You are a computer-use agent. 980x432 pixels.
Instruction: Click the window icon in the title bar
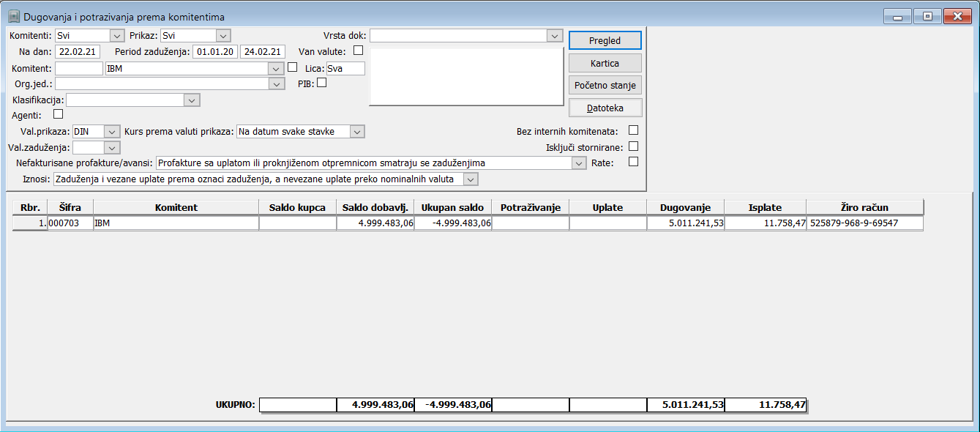[13, 16]
